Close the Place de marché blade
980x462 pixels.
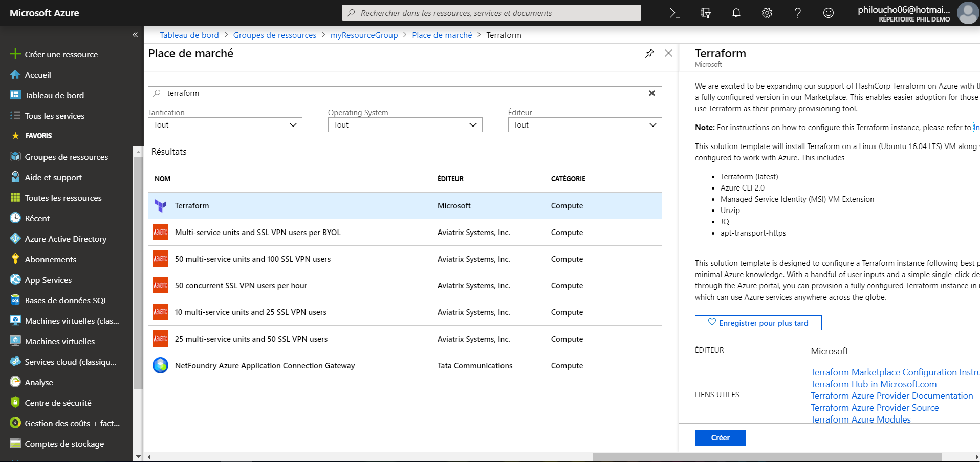click(x=668, y=53)
